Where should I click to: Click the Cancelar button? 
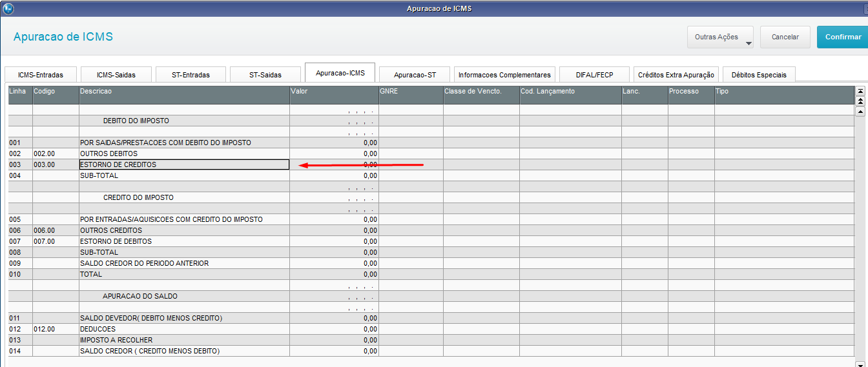pos(785,37)
